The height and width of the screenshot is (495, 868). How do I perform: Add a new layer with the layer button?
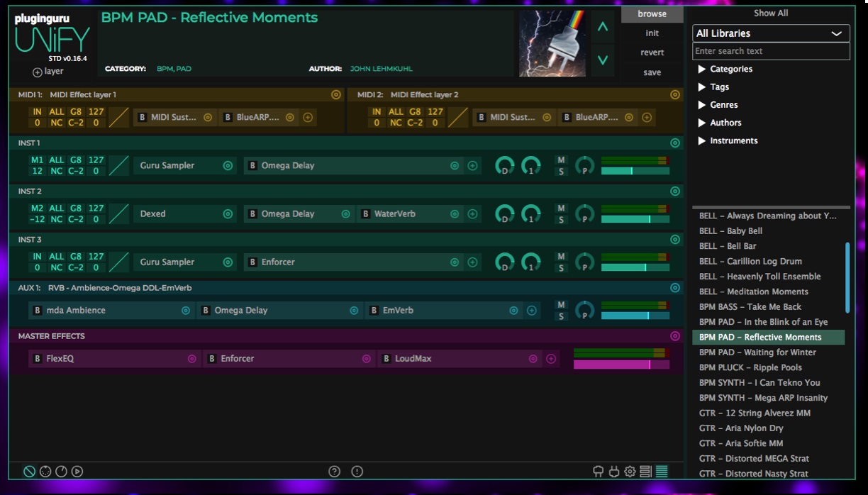click(x=48, y=72)
